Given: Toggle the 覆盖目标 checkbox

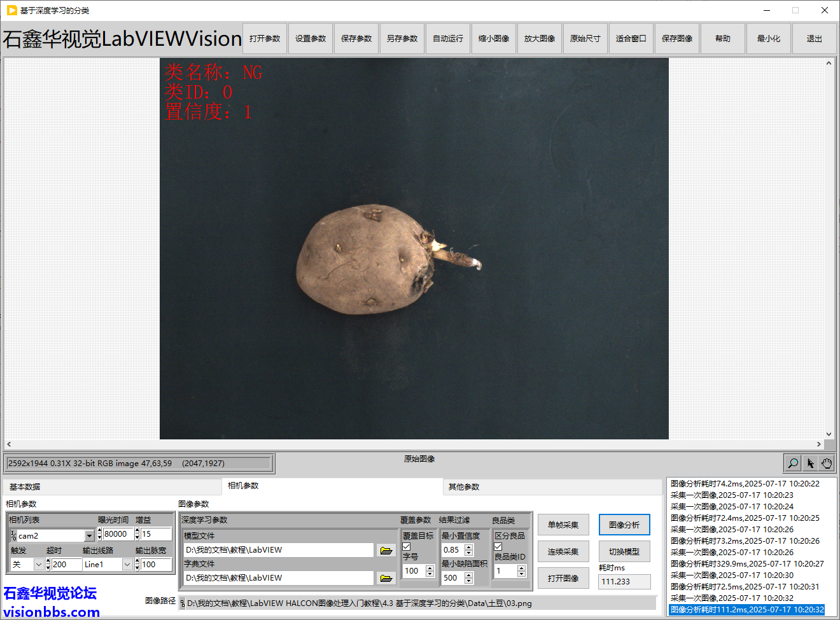Looking at the screenshot, I should point(407,547).
